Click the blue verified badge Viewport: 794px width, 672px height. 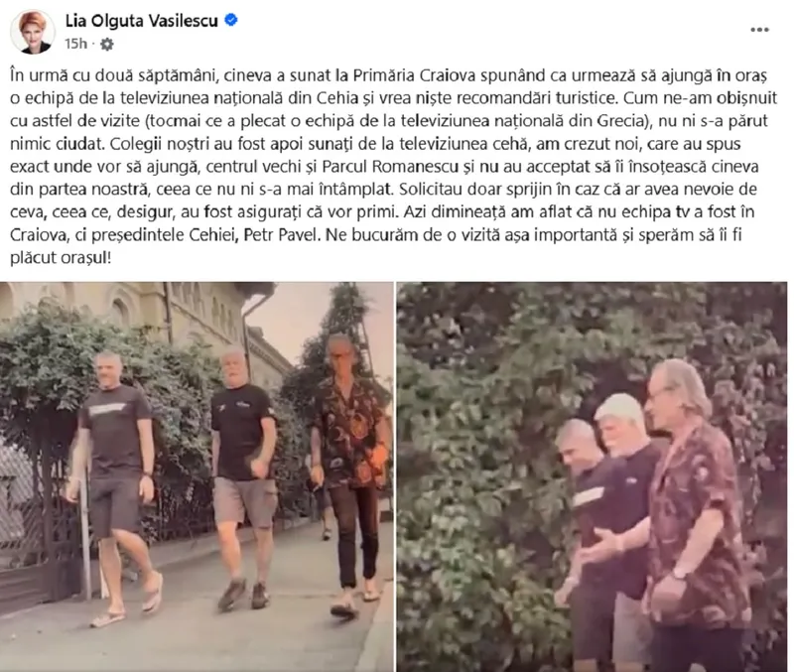(231, 20)
